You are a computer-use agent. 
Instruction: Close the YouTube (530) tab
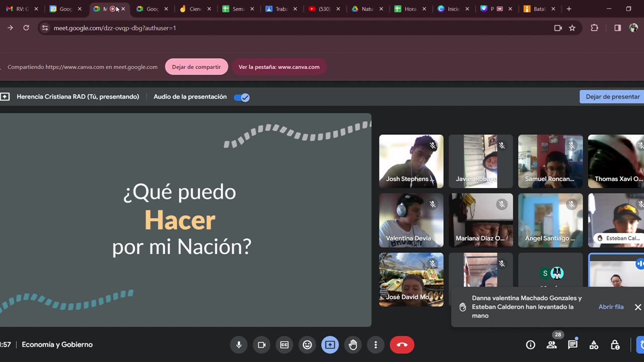(x=338, y=9)
